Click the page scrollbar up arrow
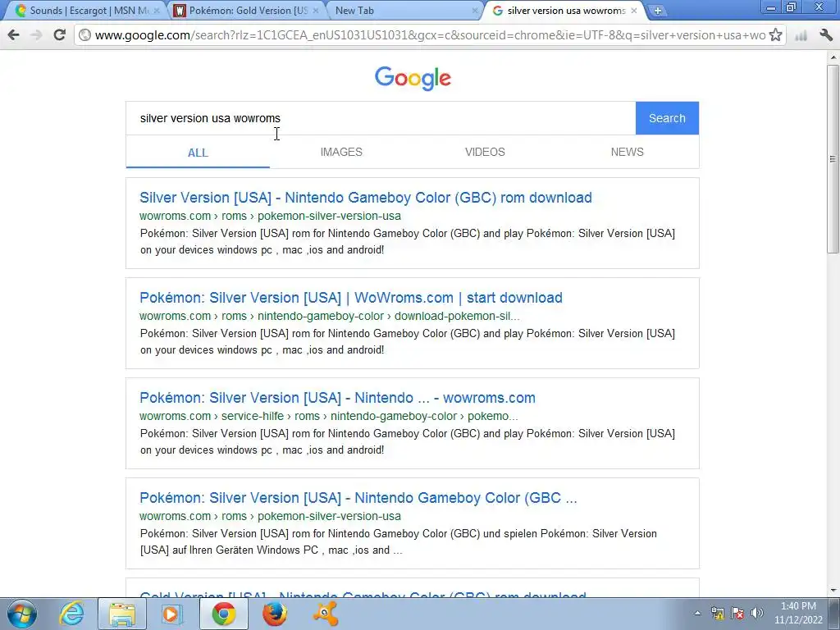 (833, 57)
